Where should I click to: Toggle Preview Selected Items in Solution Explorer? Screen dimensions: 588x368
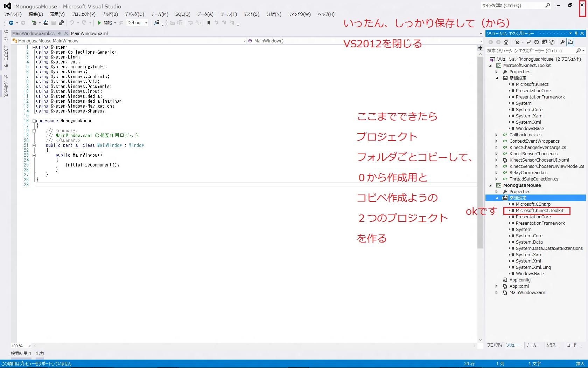pos(570,42)
